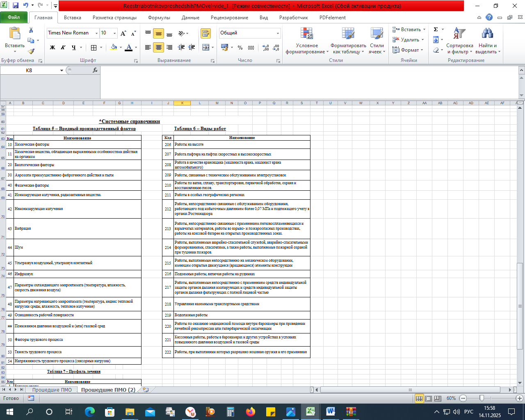Switch to the Прошедшие ПМО sheet tab

[52, 390]
